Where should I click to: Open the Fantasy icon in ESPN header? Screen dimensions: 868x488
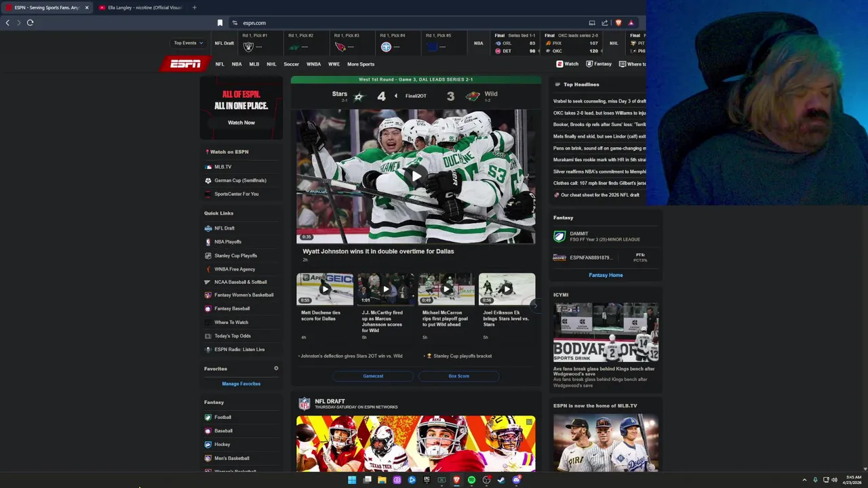tap(589, 64)
